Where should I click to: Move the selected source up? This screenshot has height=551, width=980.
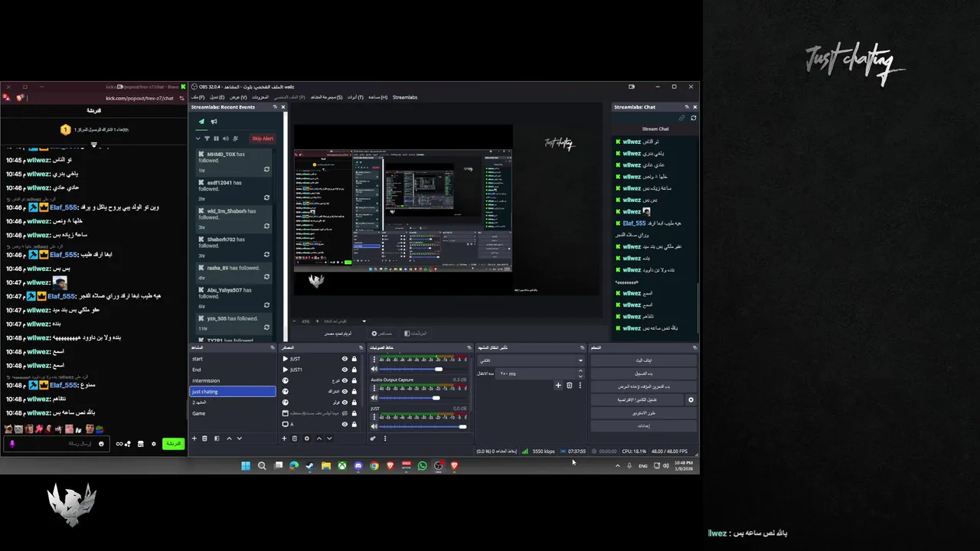click(319, 439)
